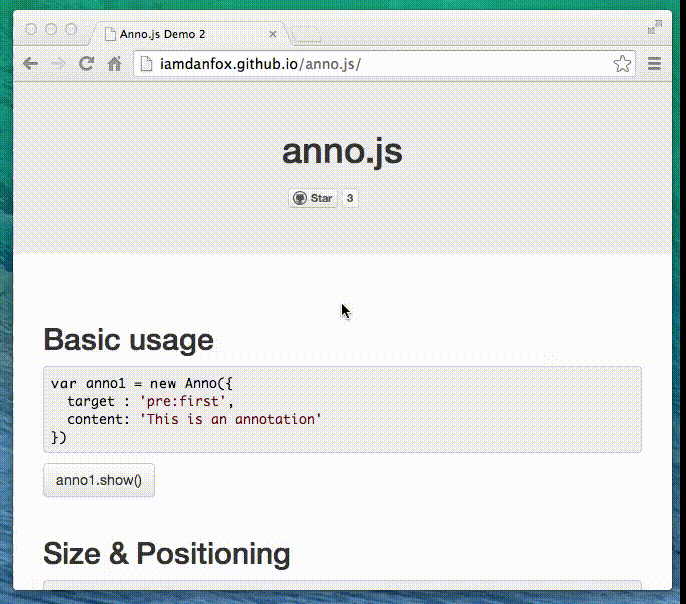Click the forward navigation arrow

click(x=58, y=64)
